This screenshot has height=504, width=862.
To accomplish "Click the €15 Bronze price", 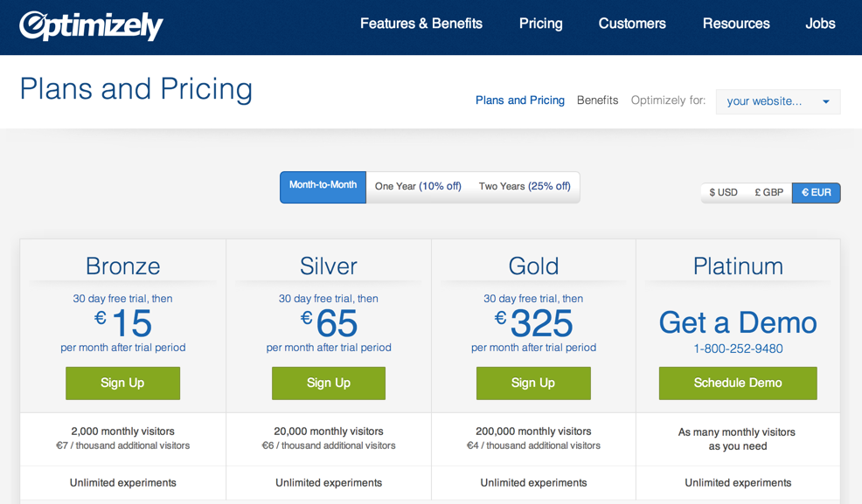I will pyautogui.click(x=123, y=323).
